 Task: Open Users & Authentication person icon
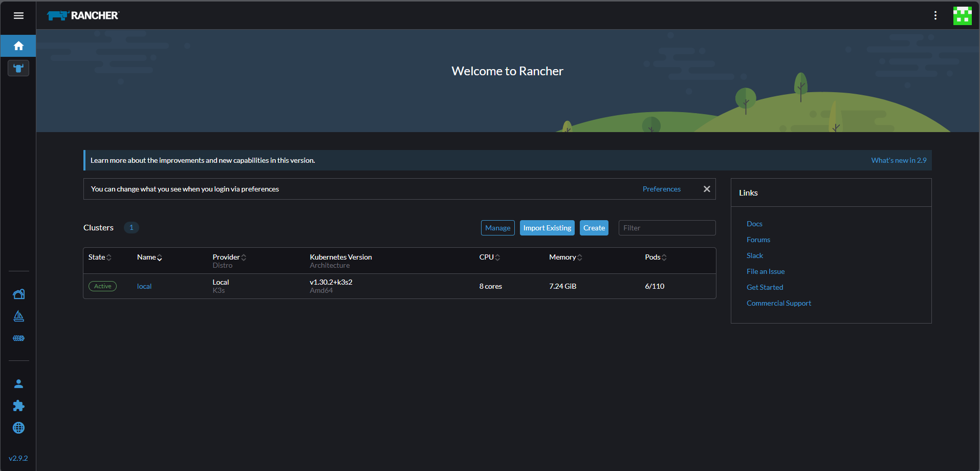pos(18,384)
